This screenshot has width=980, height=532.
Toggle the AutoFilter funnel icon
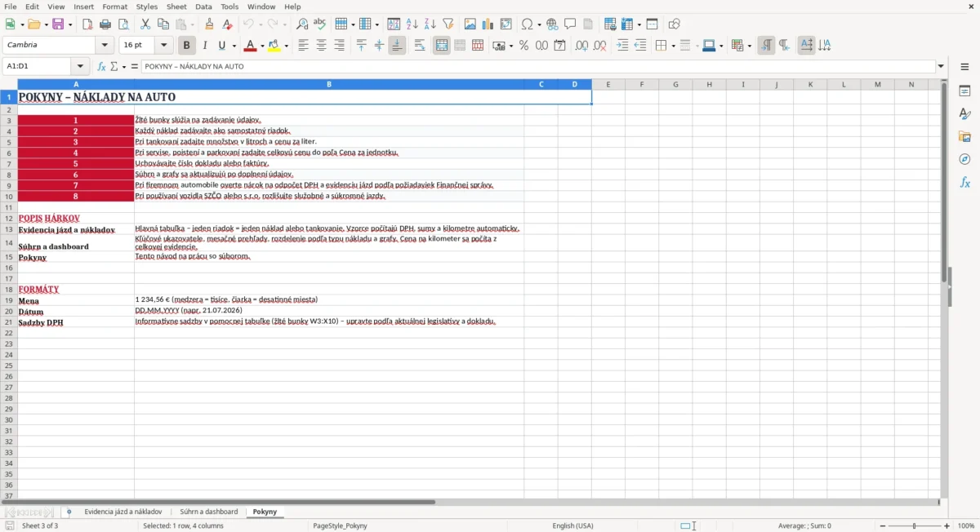click(448, 24)
